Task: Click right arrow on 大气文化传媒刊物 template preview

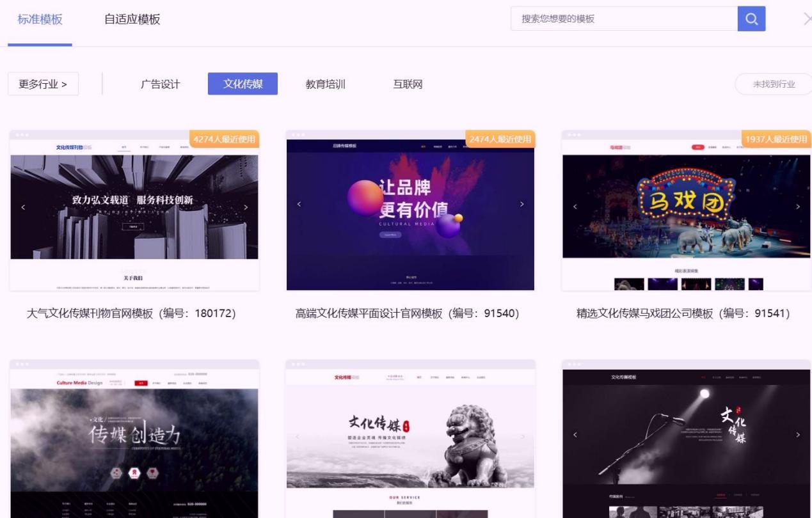Action: pos(245,207)
